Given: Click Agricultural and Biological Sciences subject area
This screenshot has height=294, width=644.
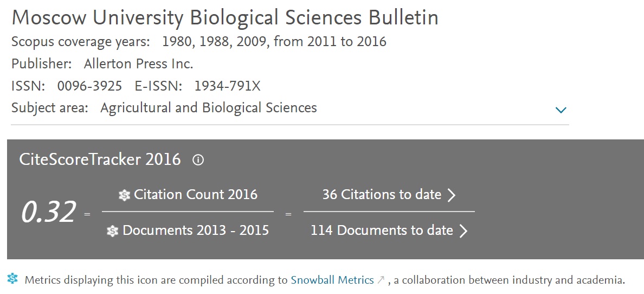Looking at the screenshot, I should coord(209,108).
